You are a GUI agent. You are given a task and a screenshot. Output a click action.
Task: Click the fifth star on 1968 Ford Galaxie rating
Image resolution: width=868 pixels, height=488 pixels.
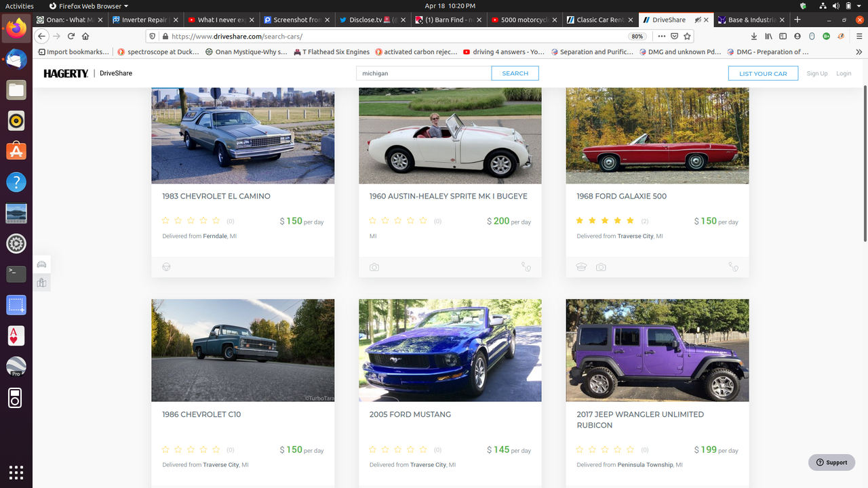[x=630, y=220]
